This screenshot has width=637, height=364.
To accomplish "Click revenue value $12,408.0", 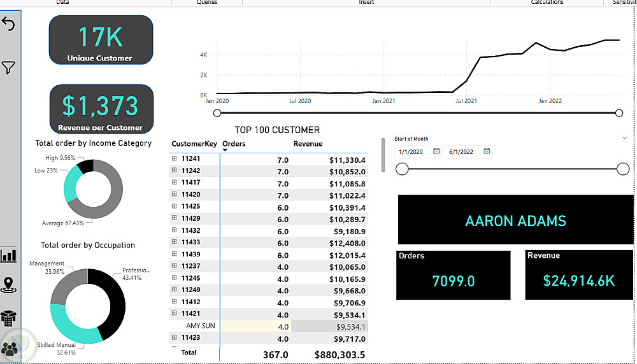I will click(347, 244).
